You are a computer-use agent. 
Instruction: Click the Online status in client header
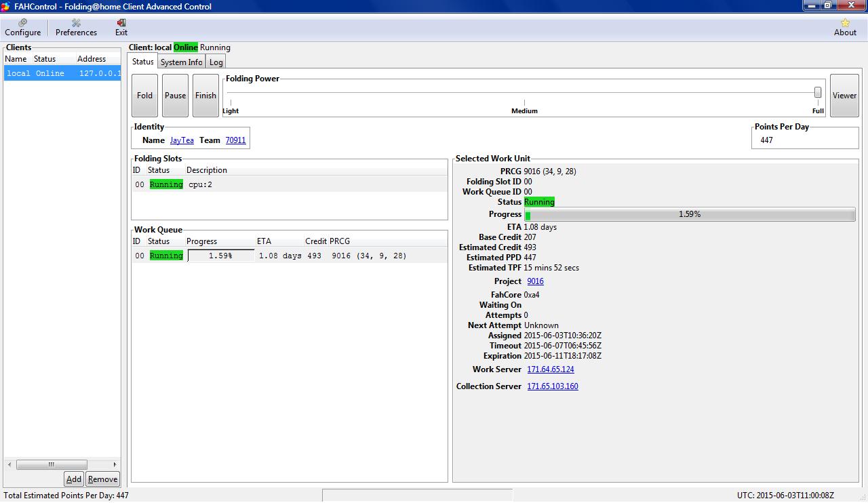click(x=185, y=47)
